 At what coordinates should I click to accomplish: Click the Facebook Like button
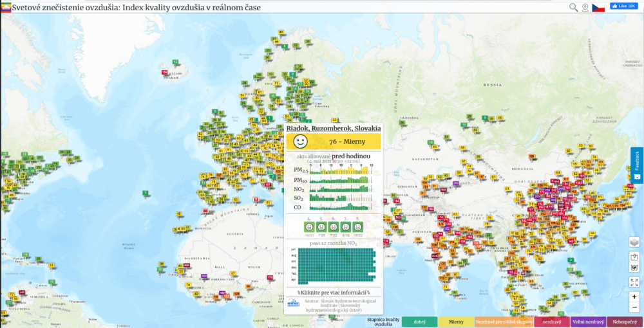(x=623, y=6)
